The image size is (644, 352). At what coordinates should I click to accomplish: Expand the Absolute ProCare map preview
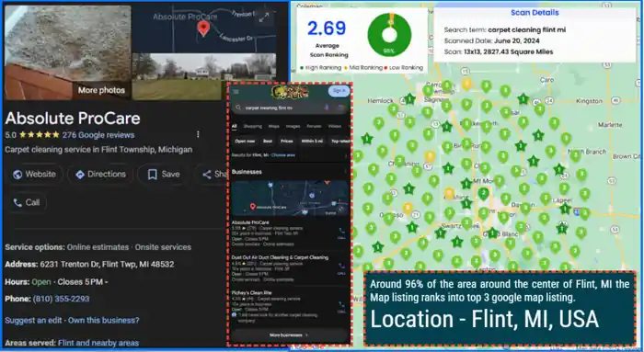[264, 17]
